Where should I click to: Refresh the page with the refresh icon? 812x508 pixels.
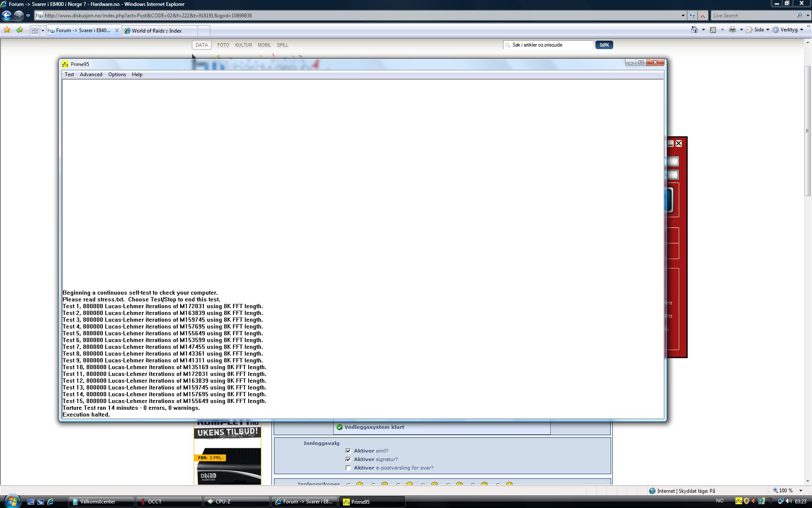pos(692,16)
